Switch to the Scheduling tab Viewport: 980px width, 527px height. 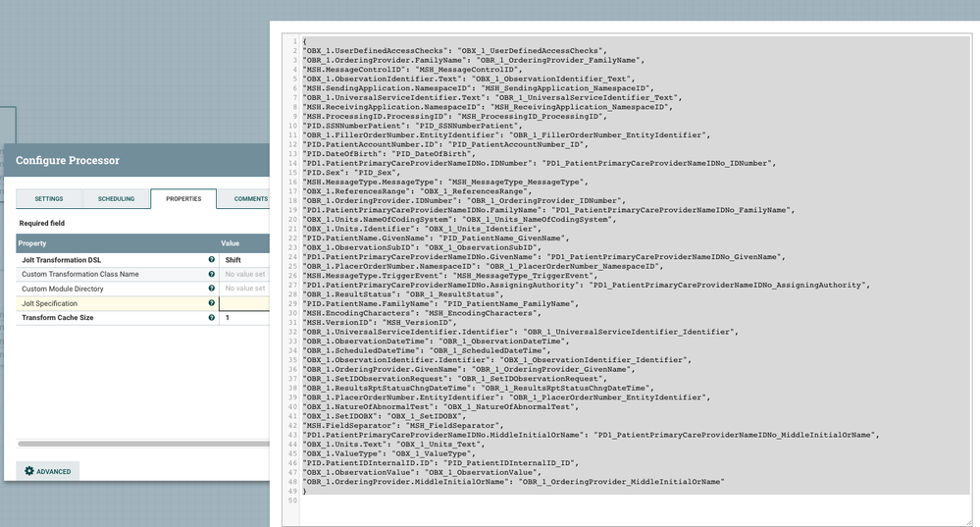click(x=117, y=199)
